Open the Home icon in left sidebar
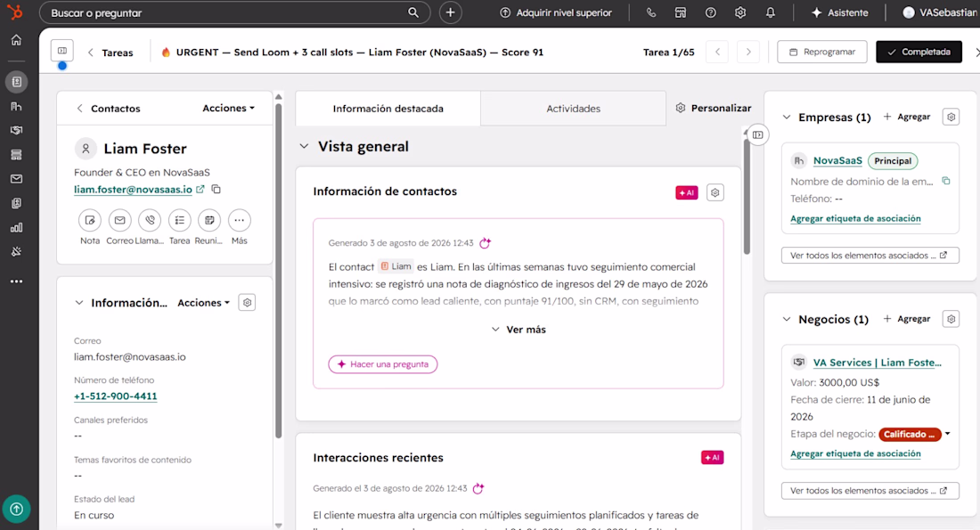The image size is (980, 530). (16, 40)
